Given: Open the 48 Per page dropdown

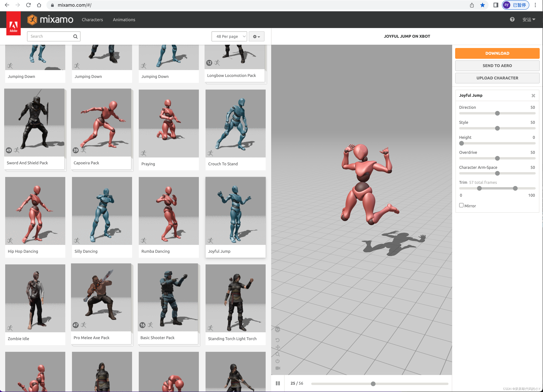Looking at the screenshot, I should click(229, 36).
